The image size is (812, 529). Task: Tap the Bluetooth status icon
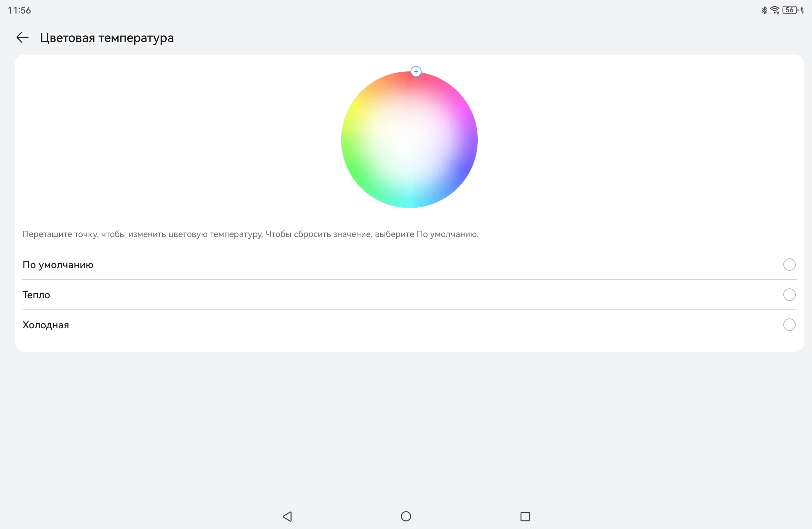pos(764,10)
